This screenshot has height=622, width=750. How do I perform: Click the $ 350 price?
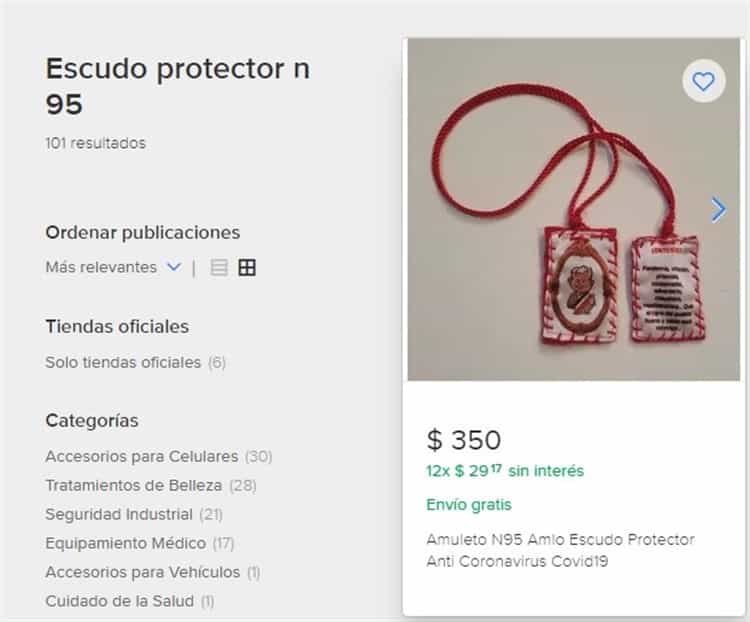coord(463,439)
